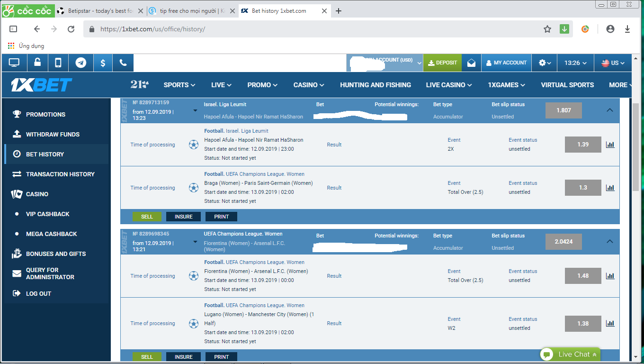Go back to the previous page

[x=37, y=29]
